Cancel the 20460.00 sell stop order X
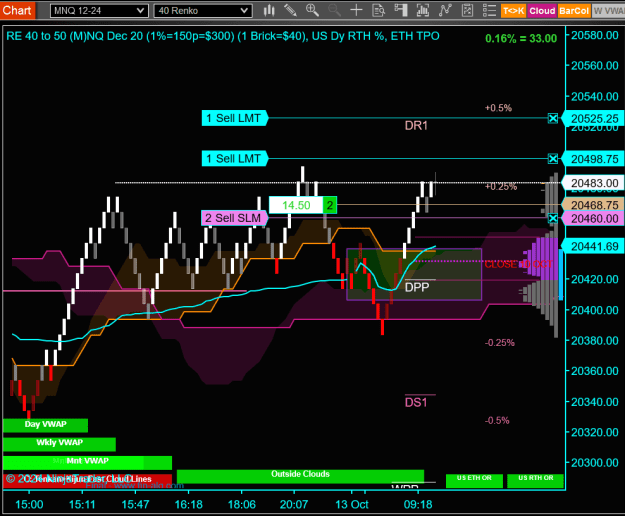The height and width of the screenshot is (516, 625). click(x=553, y=218)
